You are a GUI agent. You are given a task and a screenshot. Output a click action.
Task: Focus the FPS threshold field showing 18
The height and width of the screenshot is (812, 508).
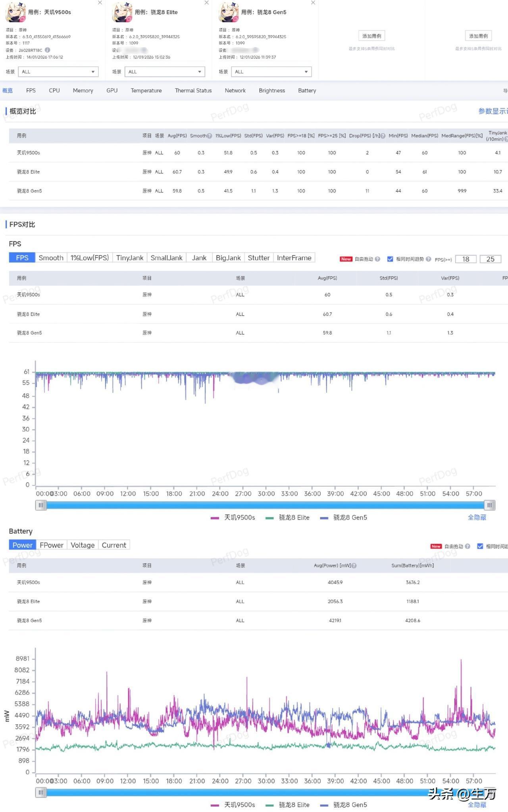[x=466, y=259]
